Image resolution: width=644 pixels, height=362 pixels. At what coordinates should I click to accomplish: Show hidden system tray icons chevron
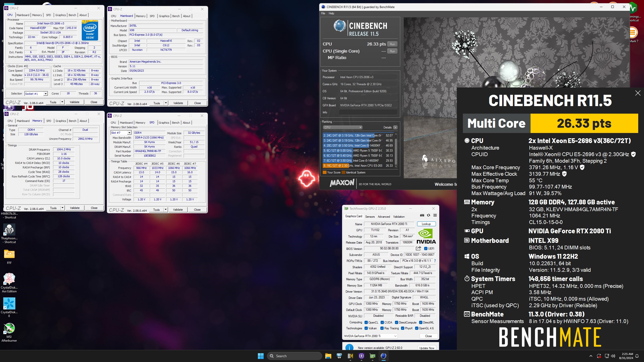591,356
